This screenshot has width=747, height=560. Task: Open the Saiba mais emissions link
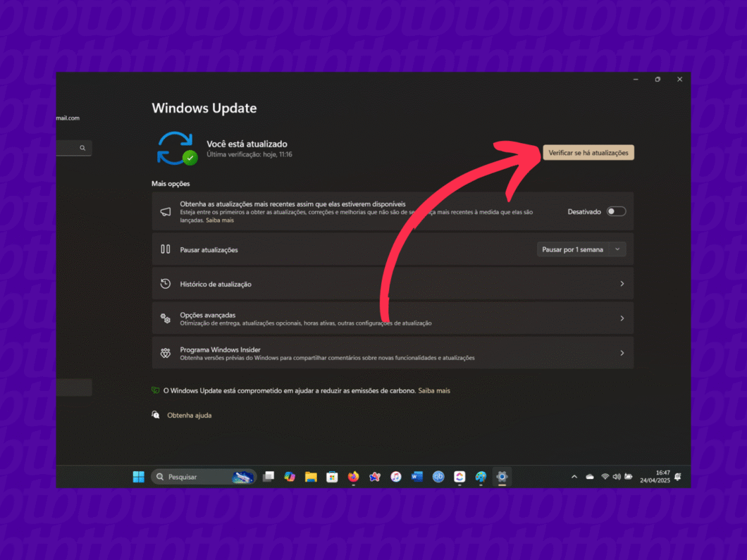[x=435, y=390]
